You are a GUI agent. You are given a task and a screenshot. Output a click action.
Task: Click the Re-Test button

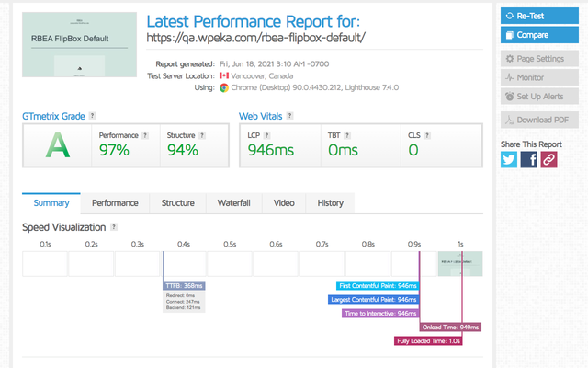click(539, 16)
